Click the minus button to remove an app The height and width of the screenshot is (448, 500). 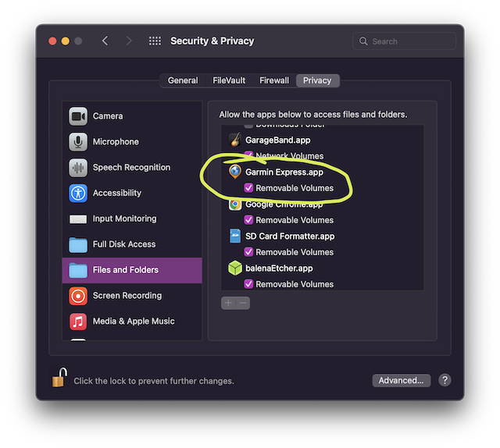[x=243, y=303]
